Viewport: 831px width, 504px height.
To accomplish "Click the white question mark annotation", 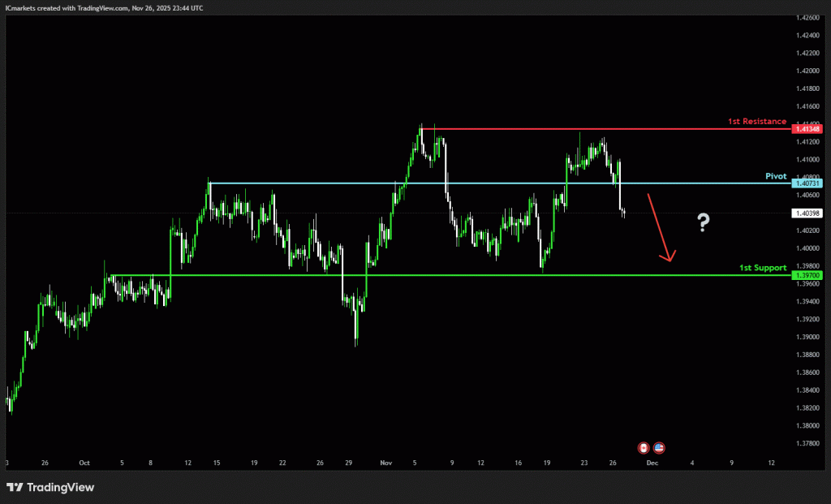I will click(704, 222).
